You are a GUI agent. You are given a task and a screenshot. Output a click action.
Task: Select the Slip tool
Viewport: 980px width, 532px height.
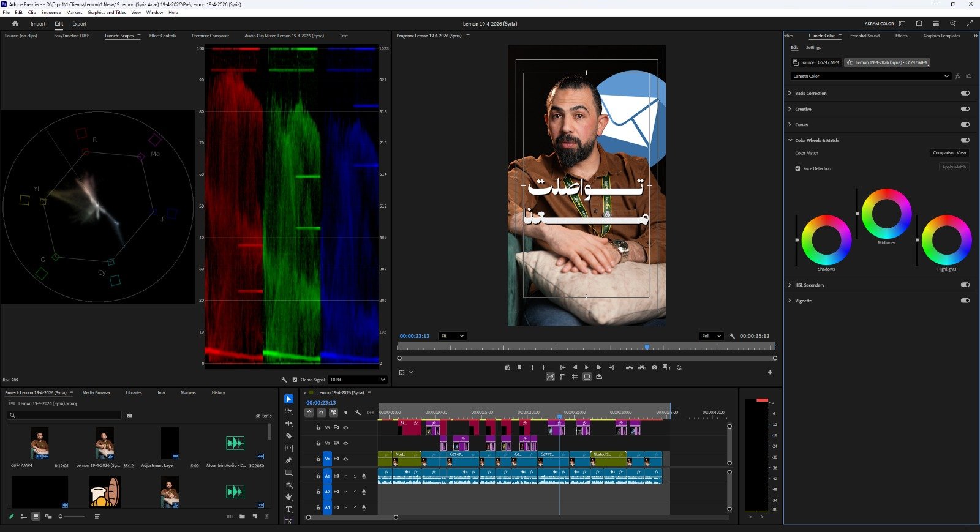point(288,448)
